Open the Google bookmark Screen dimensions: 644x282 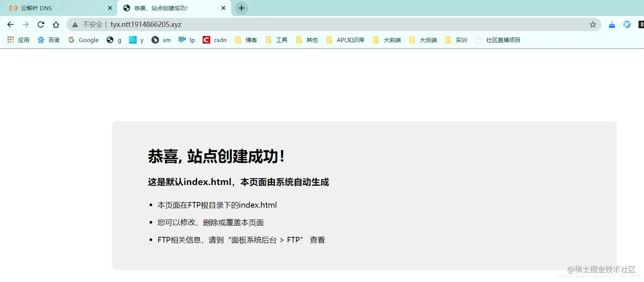pos(83,40)
